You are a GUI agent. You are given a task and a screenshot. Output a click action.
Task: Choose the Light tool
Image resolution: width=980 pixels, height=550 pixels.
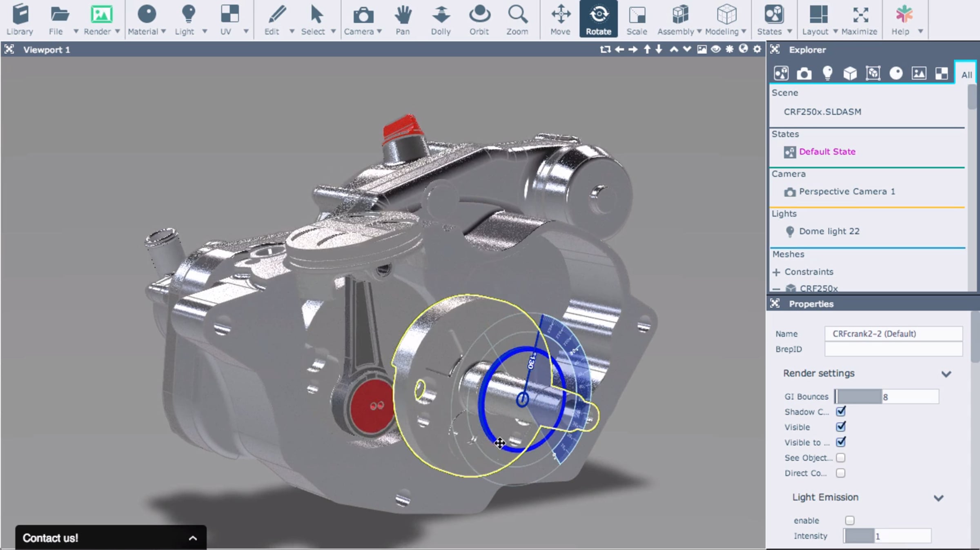tap(187, 19)
